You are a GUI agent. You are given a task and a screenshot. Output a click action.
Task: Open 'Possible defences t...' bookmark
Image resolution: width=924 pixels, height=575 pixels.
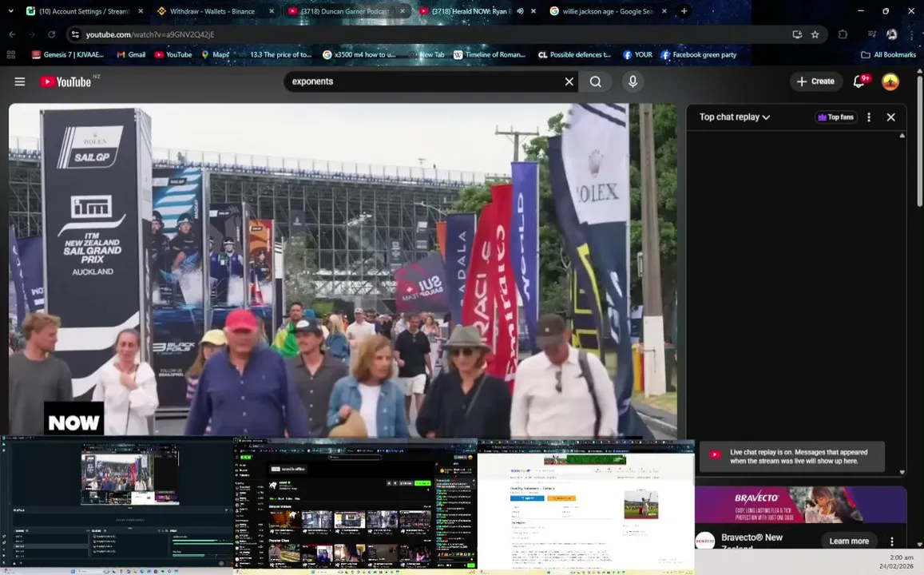[x=574, y=55]
